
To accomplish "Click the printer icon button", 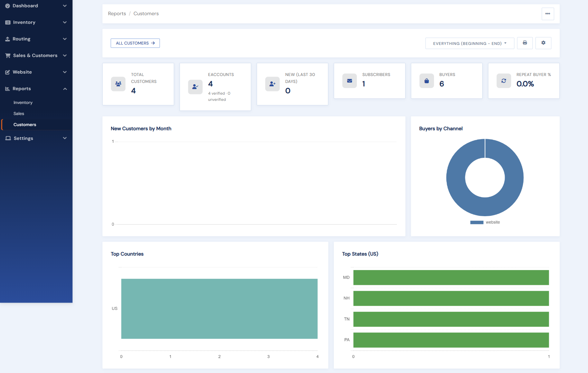I will 525,43.
